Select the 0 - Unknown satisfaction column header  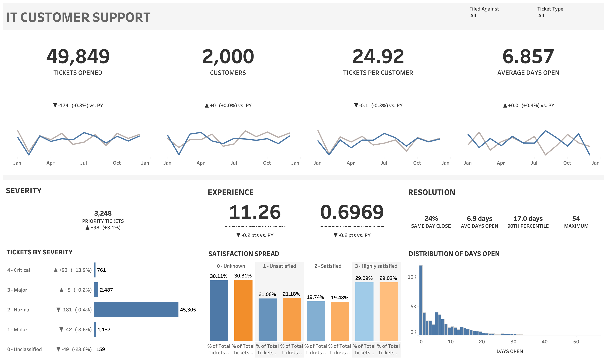[231, 266]
